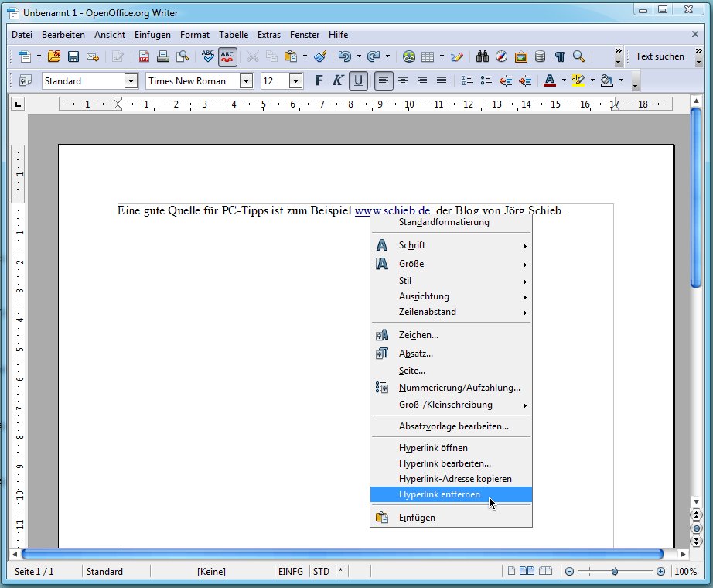
Task: Select the Format Paintbrush tool
Action: pos(320,56)
